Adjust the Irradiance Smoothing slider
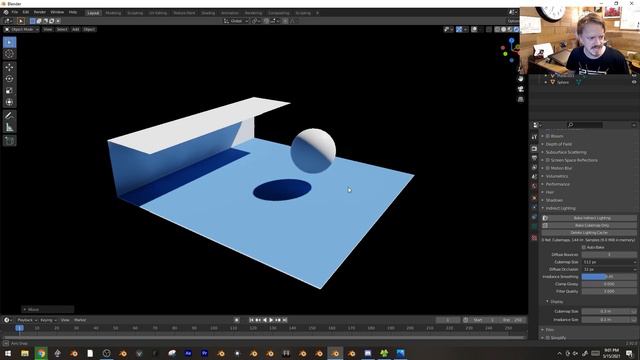Screen dimensions: 640x360 pyautogui.click(x=609, y=277)
